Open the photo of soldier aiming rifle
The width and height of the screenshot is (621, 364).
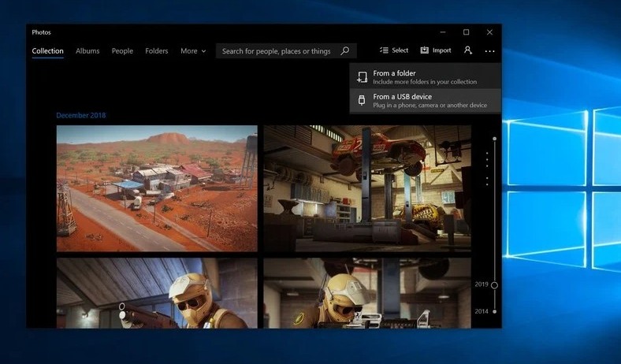click(x=157, y=293)
